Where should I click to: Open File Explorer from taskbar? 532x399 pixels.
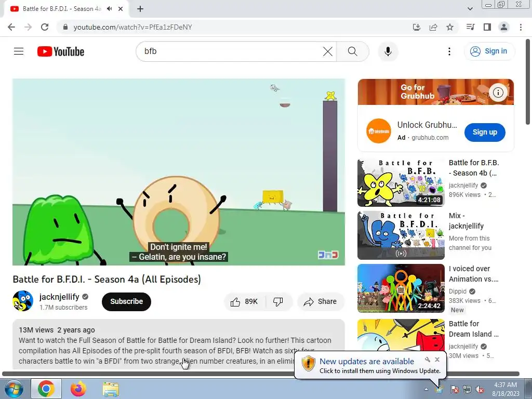(111, 389)
